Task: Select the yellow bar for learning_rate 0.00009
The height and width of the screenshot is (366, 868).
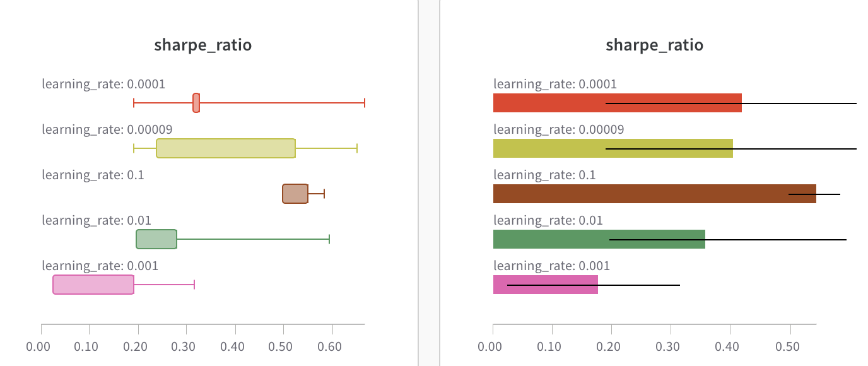Action: tap(549, 148)
